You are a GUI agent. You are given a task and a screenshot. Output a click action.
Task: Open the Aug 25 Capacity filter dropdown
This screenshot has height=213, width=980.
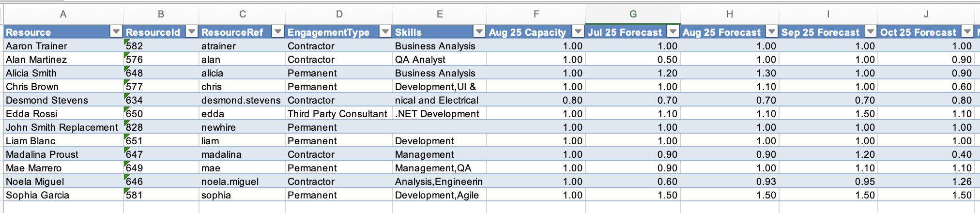click(x=578, y=32)
